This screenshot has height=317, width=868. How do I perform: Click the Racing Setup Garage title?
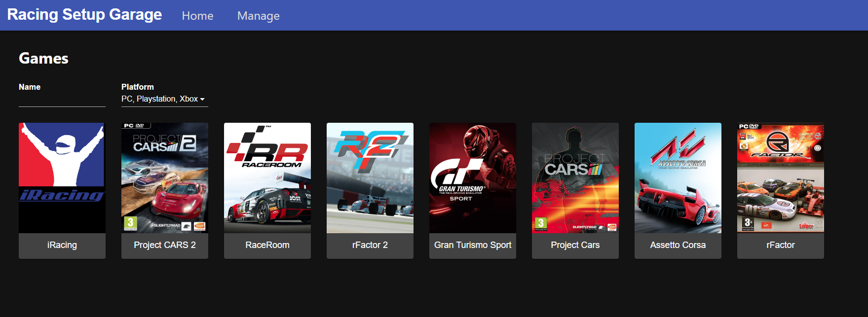click(84, 15)
